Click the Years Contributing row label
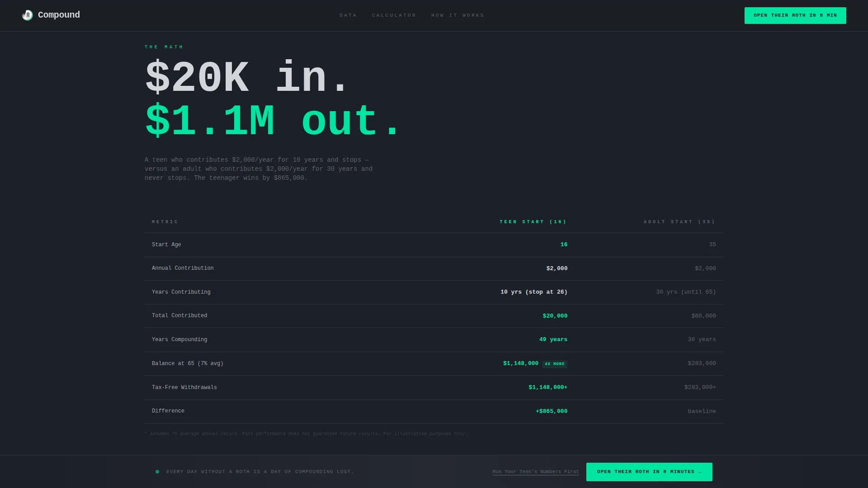Viewport: 868px width, 488px height. 181,292
